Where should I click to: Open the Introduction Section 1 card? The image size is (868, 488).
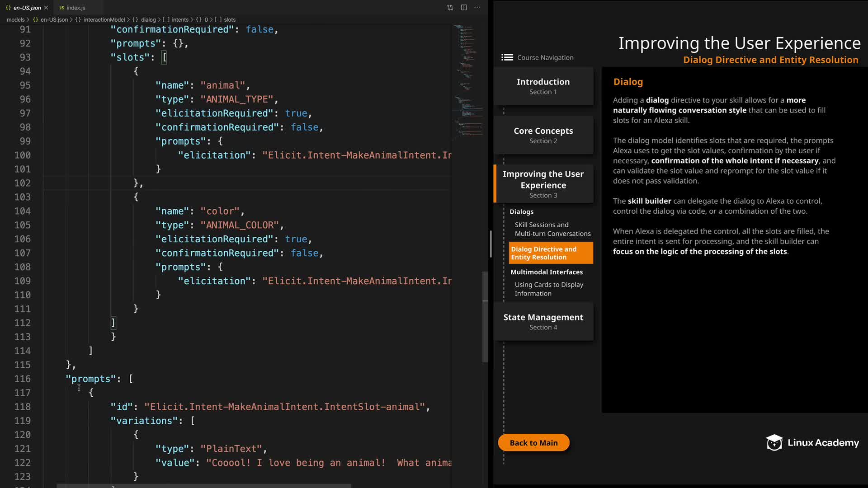pyautogui.click(x=543, y=86)
